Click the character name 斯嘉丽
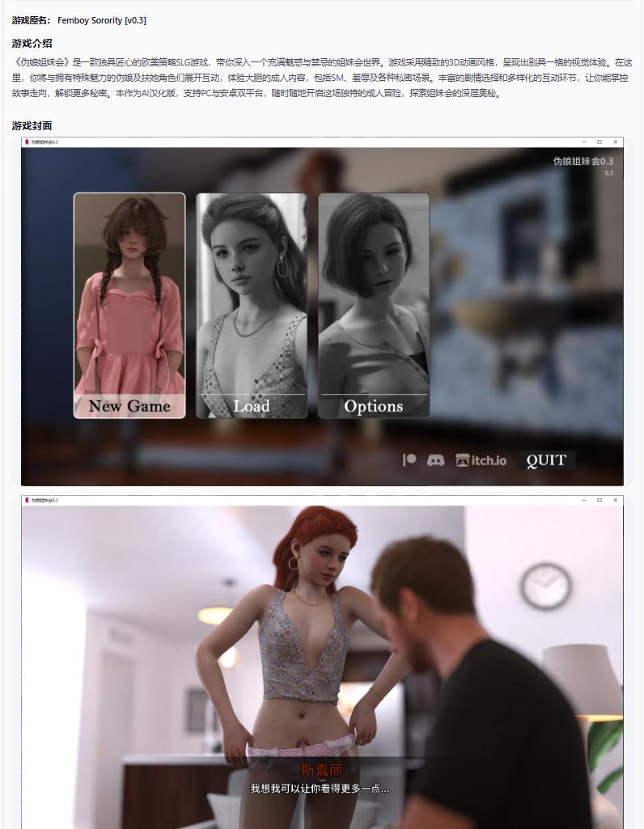This screenshot has width=644, height=829. click(321, 770)
